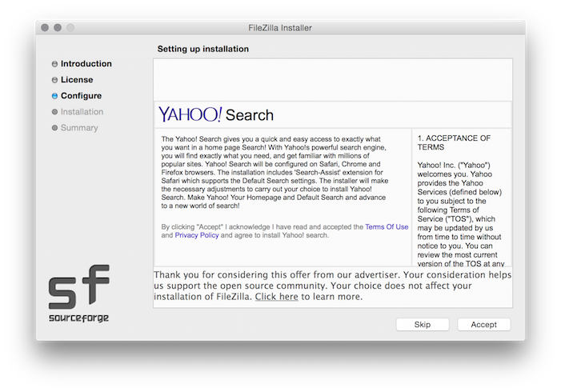561x392 pixels.
Task: Click the 'Thank you for considering' notice text
Action: [332, 286]
